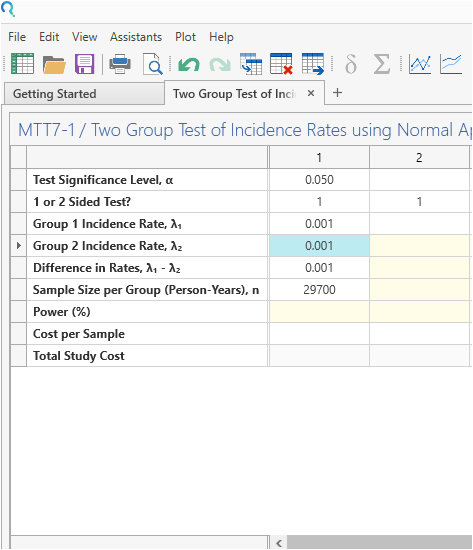Select column 2 header
The image size is (473, 550).
tap(419, 157)
